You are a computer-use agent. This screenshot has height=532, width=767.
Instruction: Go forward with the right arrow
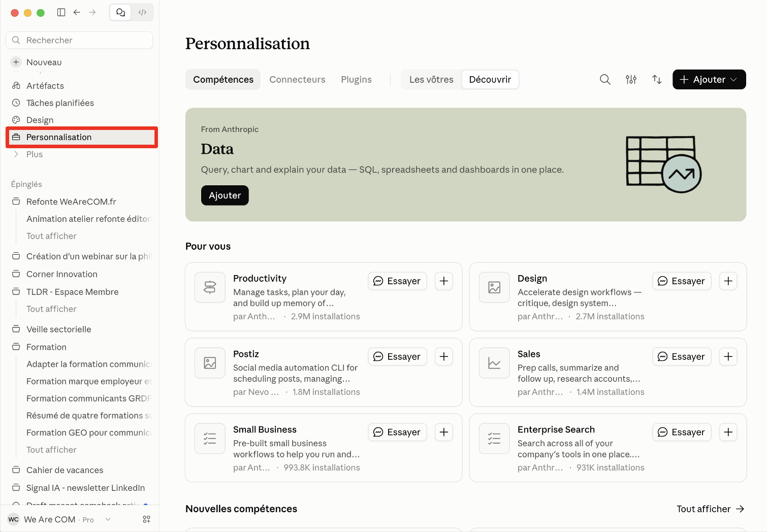point(92,12)
